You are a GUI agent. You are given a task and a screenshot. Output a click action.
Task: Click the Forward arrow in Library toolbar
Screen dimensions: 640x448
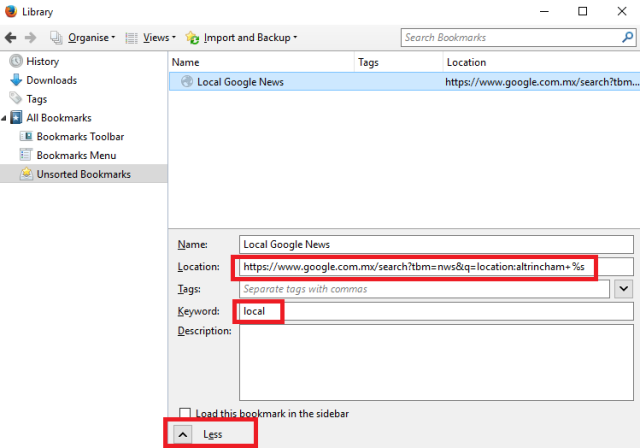[30, 38]
